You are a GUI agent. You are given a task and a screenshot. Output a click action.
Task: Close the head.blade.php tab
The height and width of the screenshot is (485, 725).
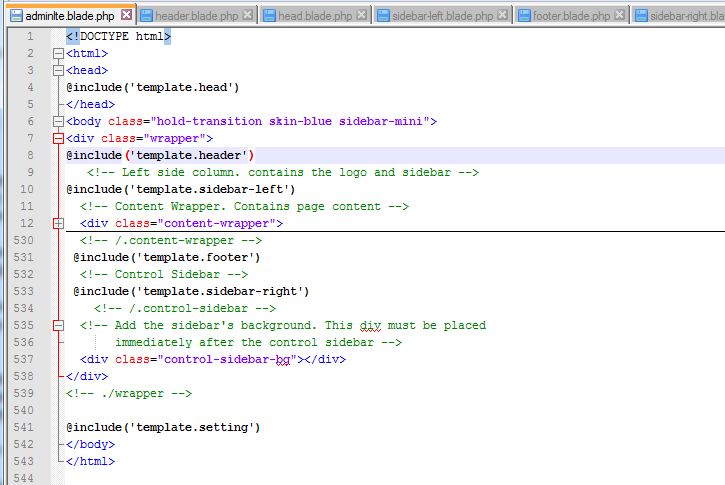[362, 15]
